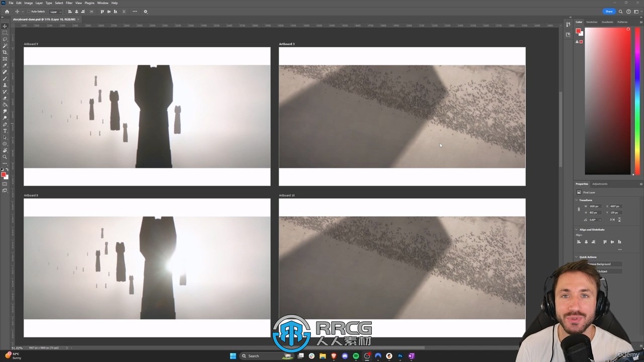Image resolution: width=644 pixels, height=362 pixels.
Task: Select the Crop tool
Action: point(5,52)
